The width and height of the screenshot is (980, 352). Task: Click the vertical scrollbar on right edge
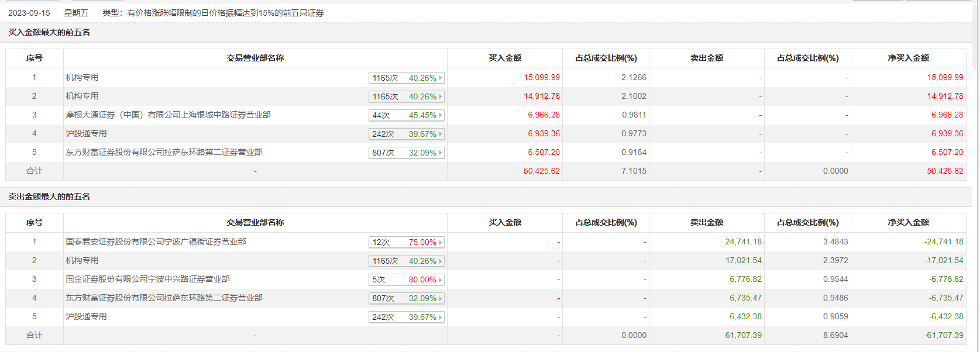coord(975,35)
